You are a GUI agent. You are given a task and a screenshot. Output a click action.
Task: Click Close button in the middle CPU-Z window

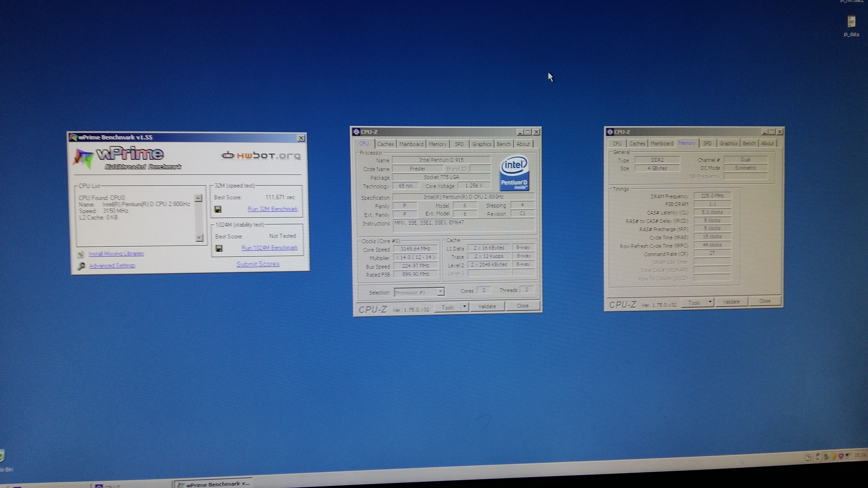click(x=523, y=306)
